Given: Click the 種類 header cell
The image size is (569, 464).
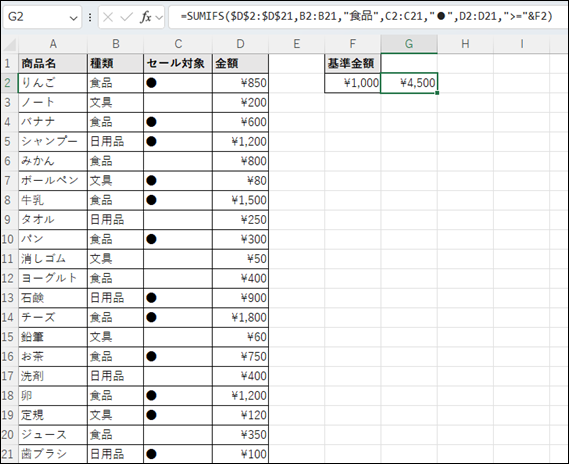Looking at the screenshot, I should click(115, 63).
